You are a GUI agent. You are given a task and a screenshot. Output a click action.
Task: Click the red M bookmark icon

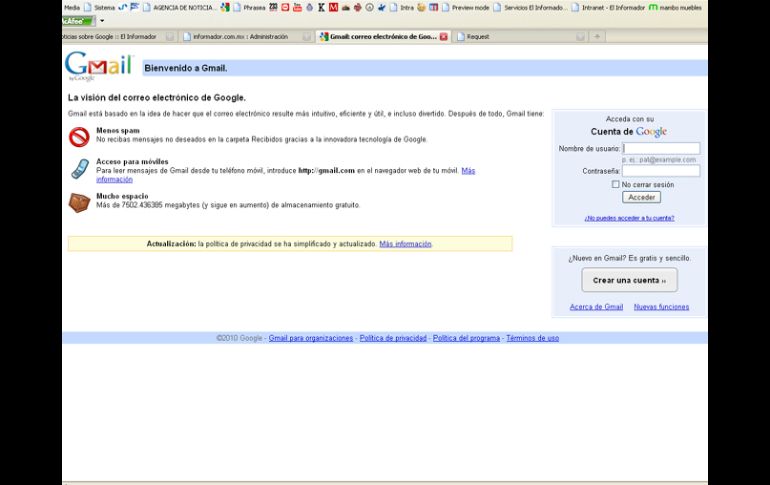tap(333, 7)
